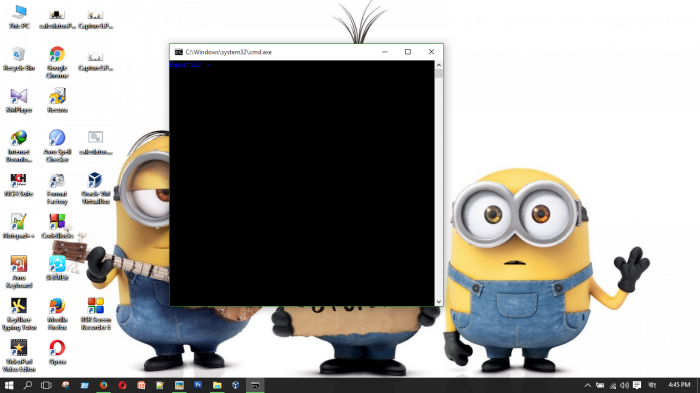Show hidden system tray icons

click(x=588, y=385)
